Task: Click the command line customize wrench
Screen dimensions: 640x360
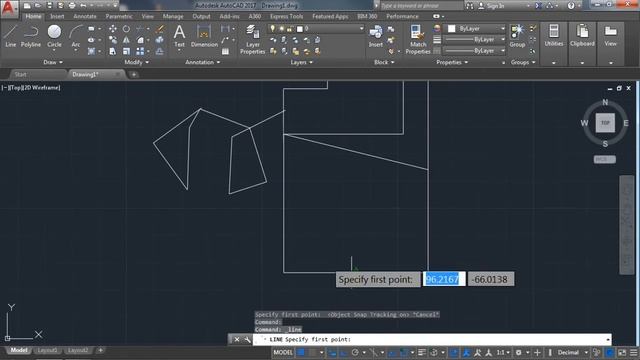Action: pos(247,339)
